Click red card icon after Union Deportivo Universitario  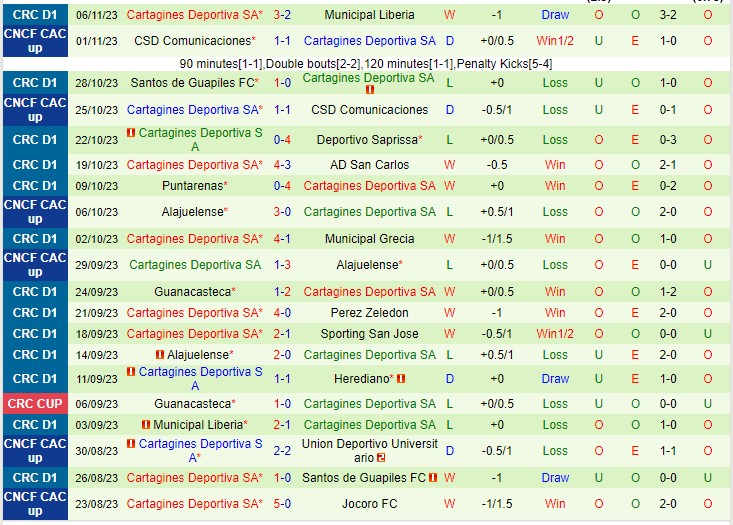tap(381, 457)
